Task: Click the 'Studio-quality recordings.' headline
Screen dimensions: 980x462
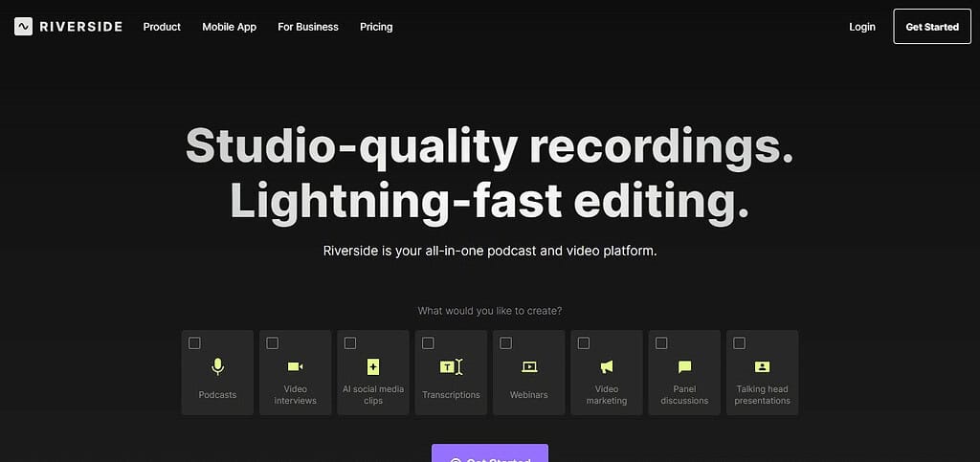Action: click(x=490, y=148)
